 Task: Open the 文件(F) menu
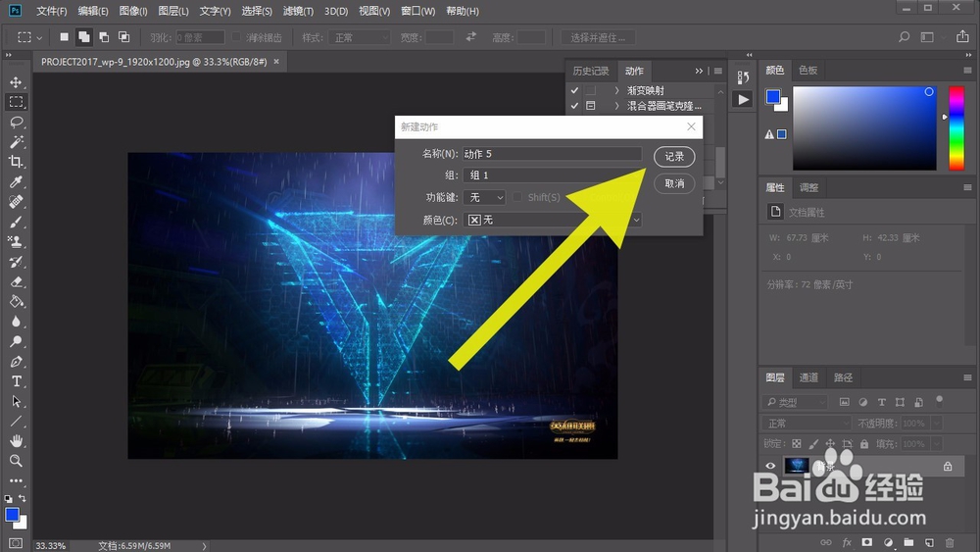[51, 11]
